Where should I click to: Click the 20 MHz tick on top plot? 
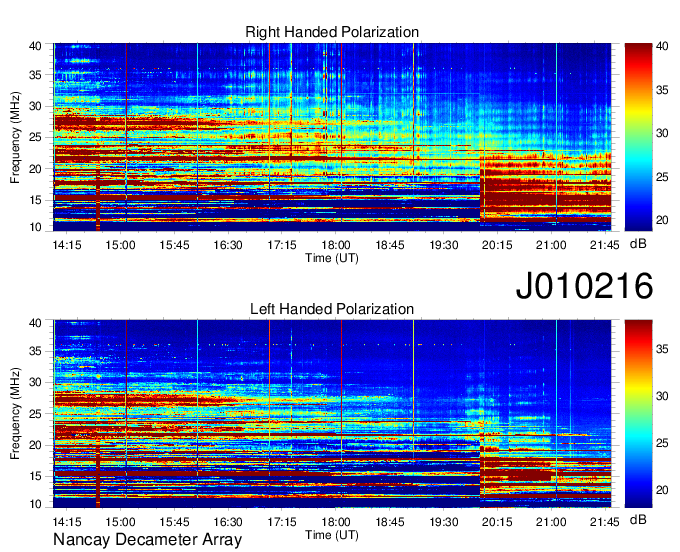point(35,169)
